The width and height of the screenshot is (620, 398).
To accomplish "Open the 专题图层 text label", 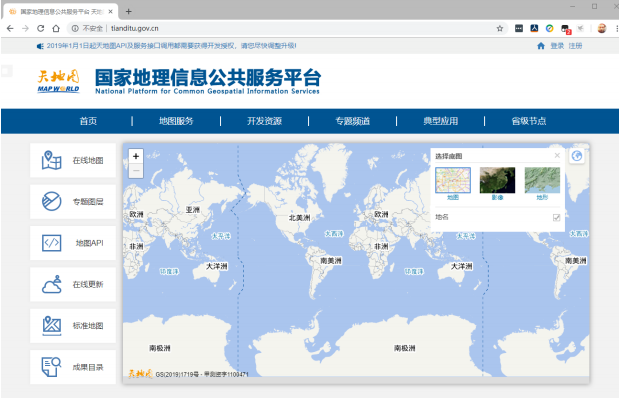I will (x=88, y=202).
